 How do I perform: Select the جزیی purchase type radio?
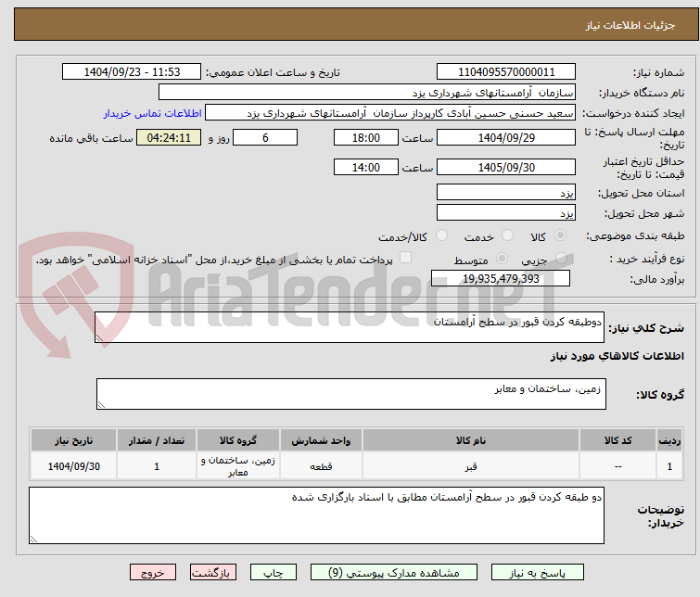pyautogui.click(x=561, y=258)
